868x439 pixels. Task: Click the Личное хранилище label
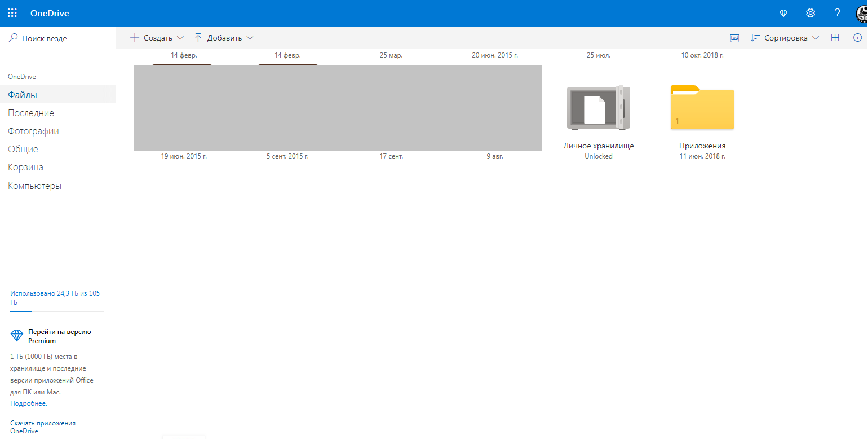point(599,146)
